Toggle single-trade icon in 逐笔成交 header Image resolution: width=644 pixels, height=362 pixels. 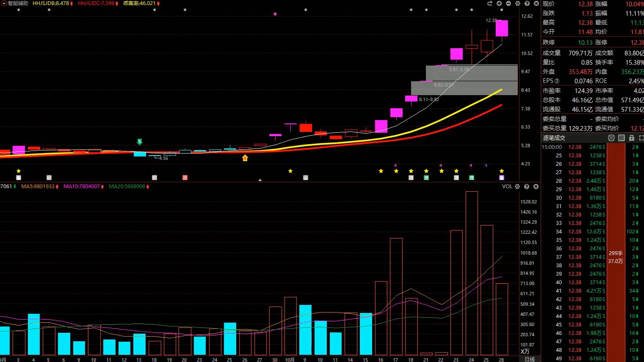pos(611,138)
